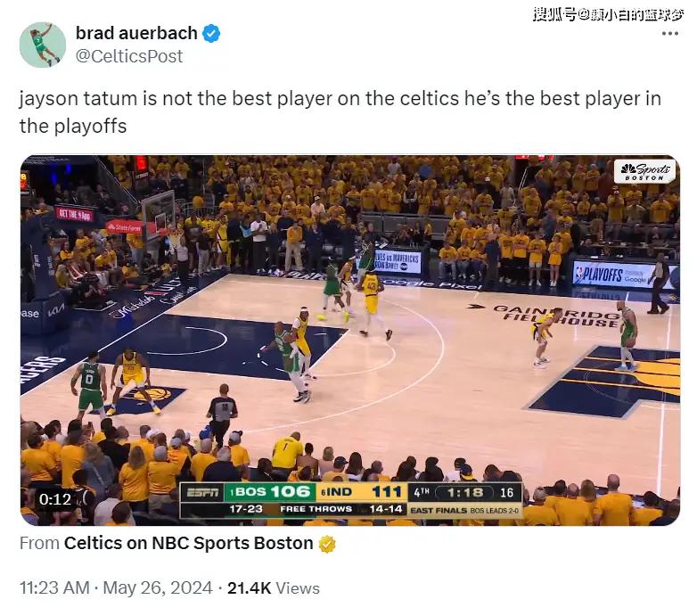Open the three-dot more options menu
The image size is (697, 616).
(x=670, y=33)
